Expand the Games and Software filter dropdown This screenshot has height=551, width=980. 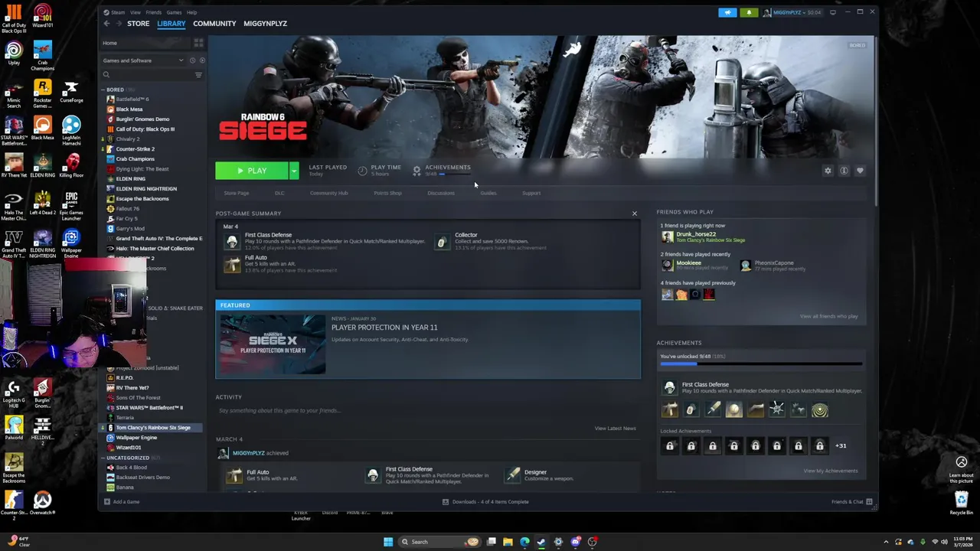(x=142, y=60)
